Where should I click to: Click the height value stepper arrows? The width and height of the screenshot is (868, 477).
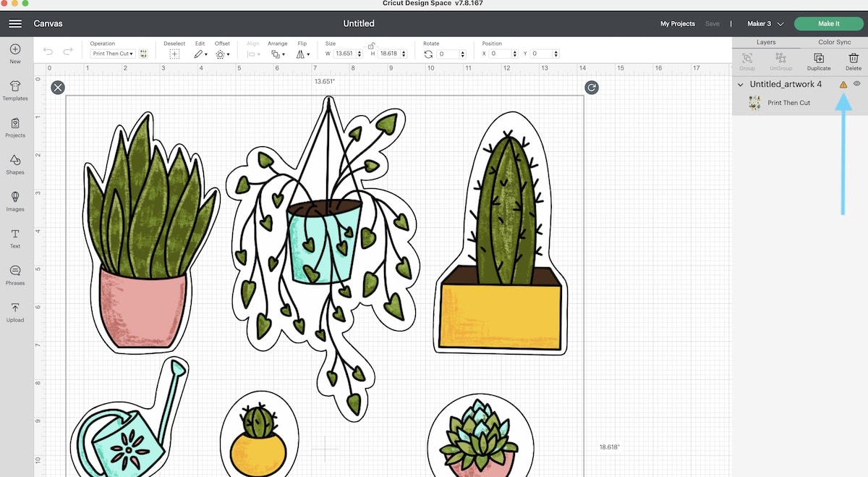click(404, 54)
